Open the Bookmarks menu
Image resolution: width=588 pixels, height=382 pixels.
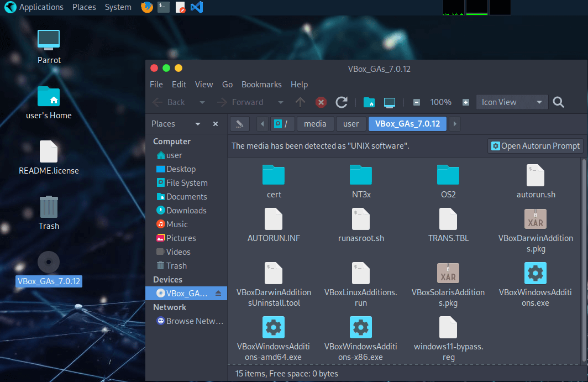(x=261, y=85)
